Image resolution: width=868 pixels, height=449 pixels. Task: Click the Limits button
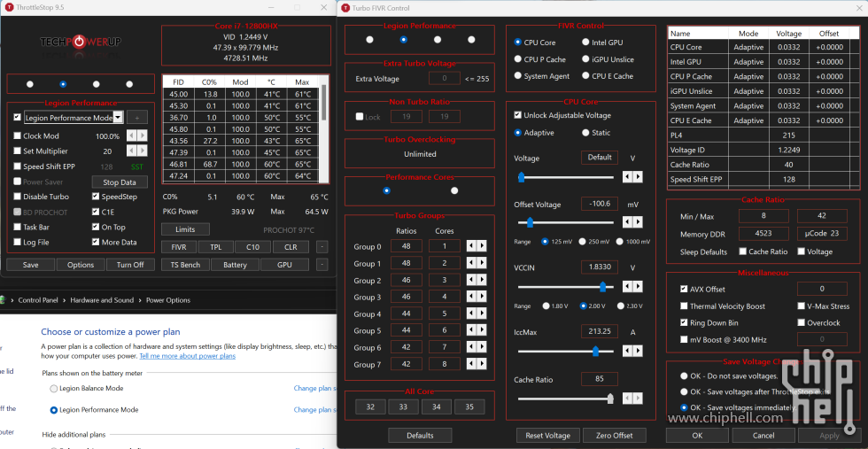[185, 229]
